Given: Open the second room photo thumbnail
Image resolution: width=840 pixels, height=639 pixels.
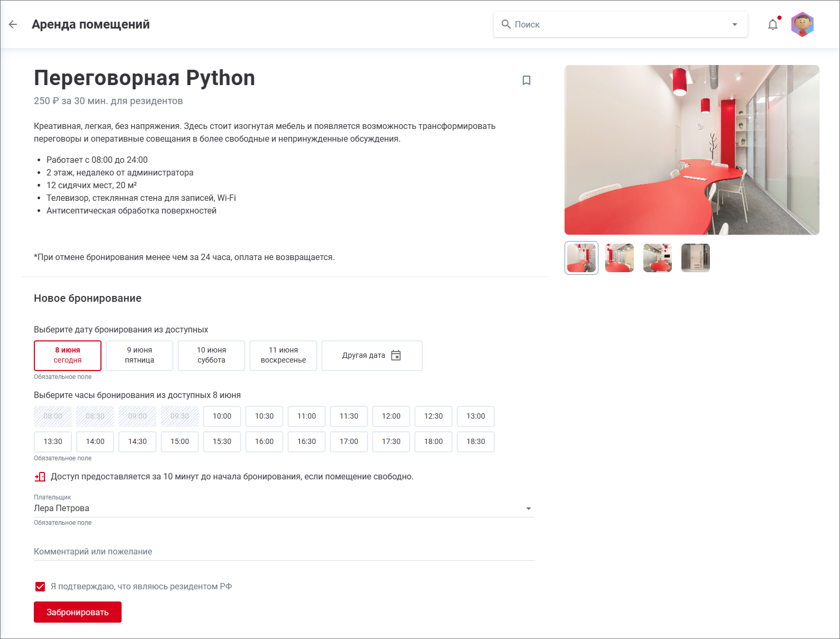Looking at the screenshot, I should [x=620, y=258].
